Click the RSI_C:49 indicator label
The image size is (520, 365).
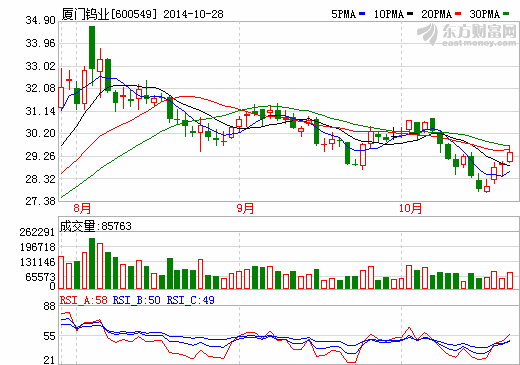(x=191, y=300)
